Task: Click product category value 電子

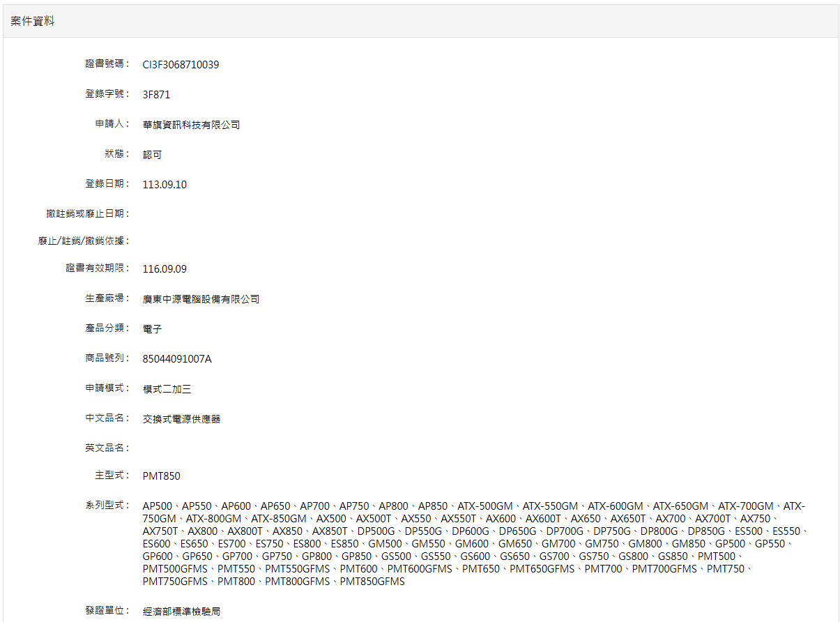Action: point(152,329)
